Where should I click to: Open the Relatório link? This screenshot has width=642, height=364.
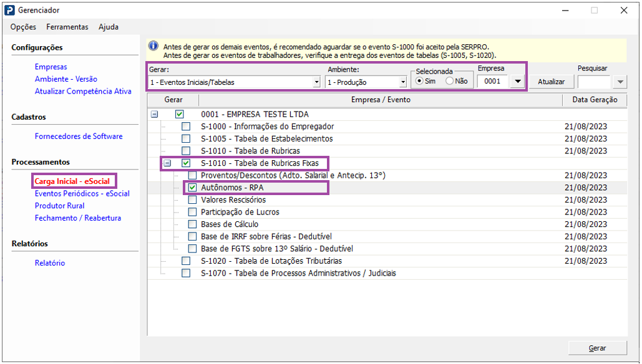pos(50,263)
